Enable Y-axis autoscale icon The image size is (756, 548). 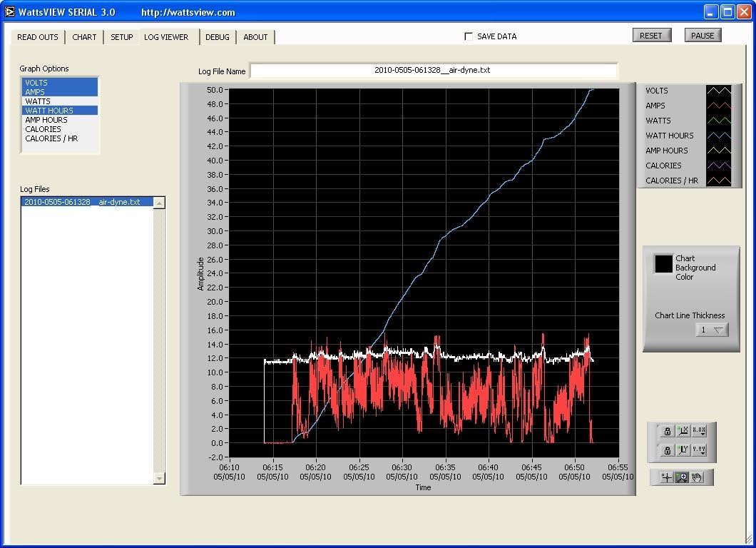click(684, 450)
